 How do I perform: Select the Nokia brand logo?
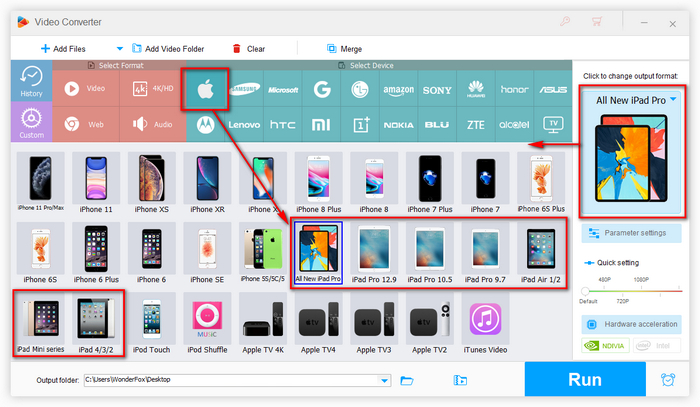pyautogui.click(x=399, y=125)
